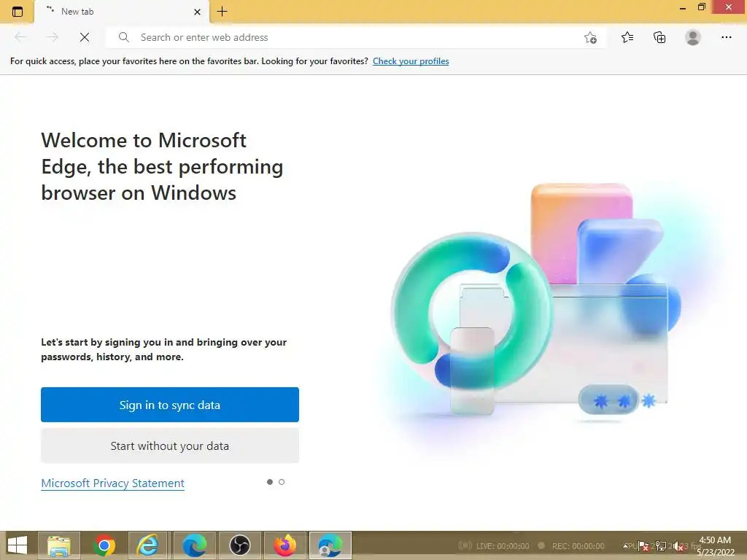Click the Check your profiles link
The height and width of the screenshot is (560, 747).
tap(411, 61)
